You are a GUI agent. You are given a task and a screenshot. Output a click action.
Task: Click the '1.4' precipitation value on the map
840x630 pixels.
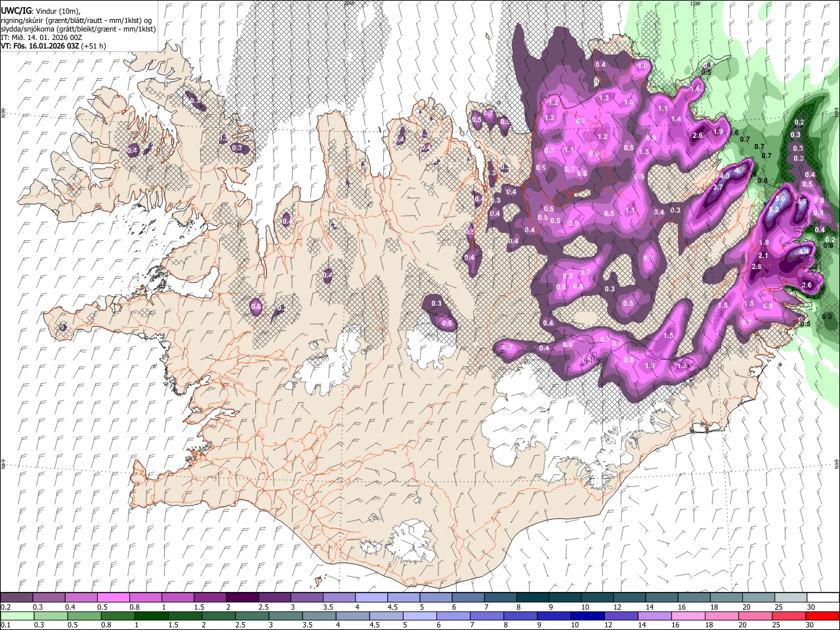pyautogui.click(x=676, y=119)
